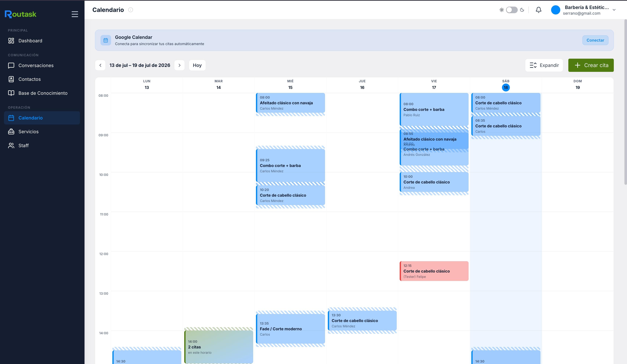The width and height of the screenshot is (627, 364).
Task: Go to next week arrow
Action: point(179,65)
